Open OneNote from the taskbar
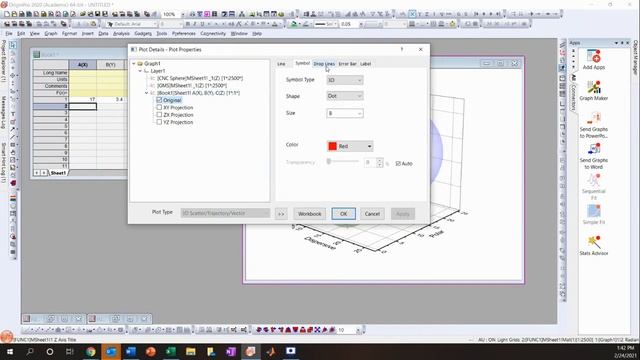The width and height of the screenshot is (640, 360). [x=231, y=351]
